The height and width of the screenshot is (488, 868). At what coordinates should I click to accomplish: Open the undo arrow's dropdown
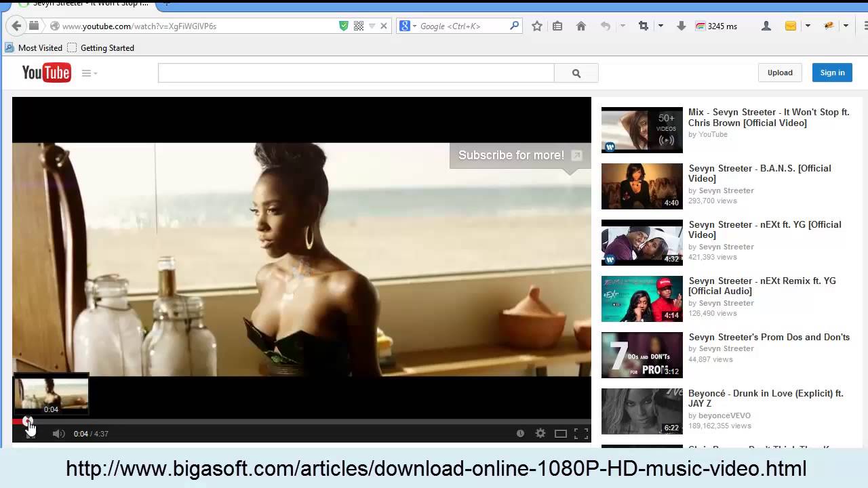(x=623, y=26)
